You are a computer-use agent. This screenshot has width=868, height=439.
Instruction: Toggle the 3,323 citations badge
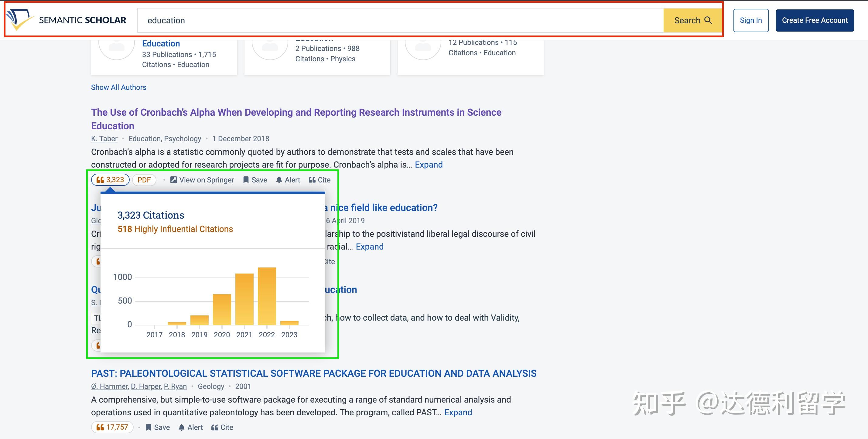(x=110, y=180)
